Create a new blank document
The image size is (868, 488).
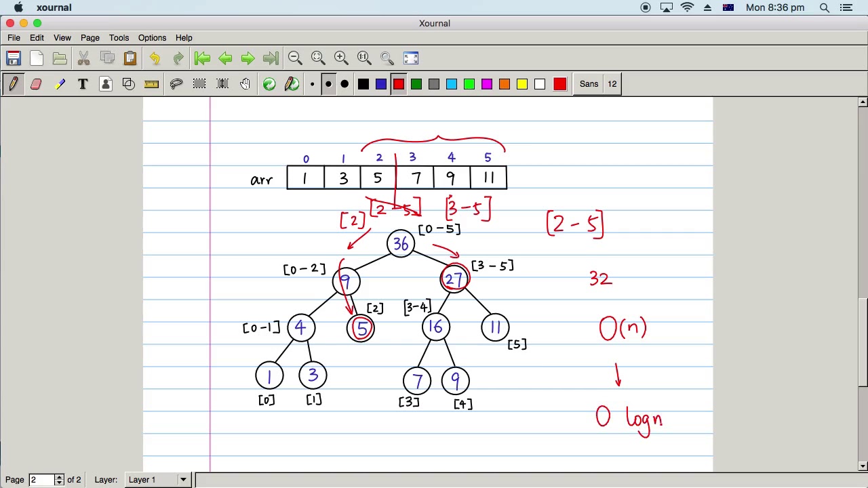[37, 58]
